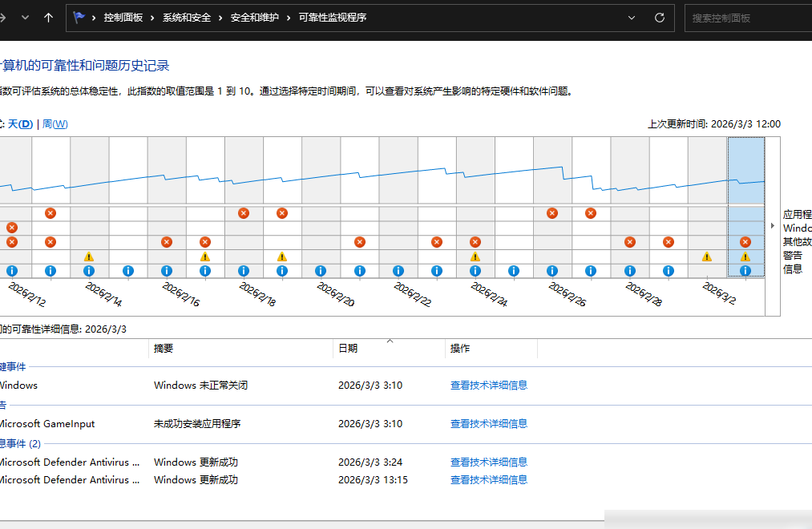Open the address bar history dropdown
The height and width of the screenshot is (529, 812).
632,18
